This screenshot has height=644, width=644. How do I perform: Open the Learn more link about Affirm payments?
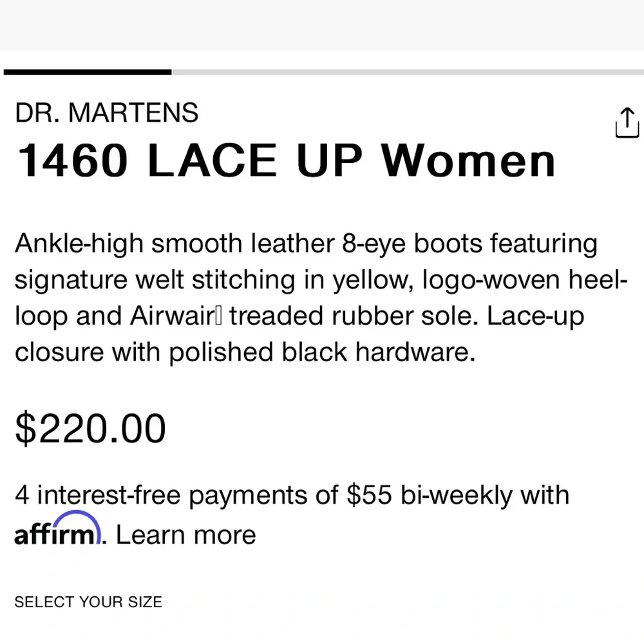pyautogui.click(x=185, y=534)
